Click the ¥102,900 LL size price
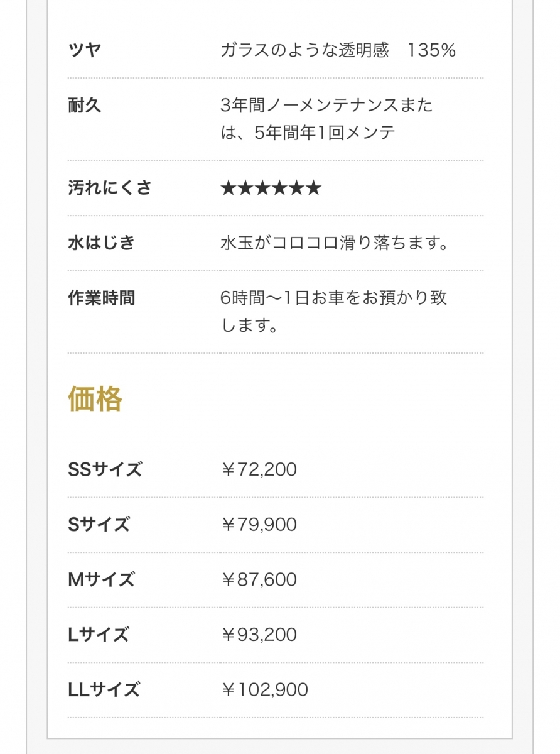 click(264, 690)
